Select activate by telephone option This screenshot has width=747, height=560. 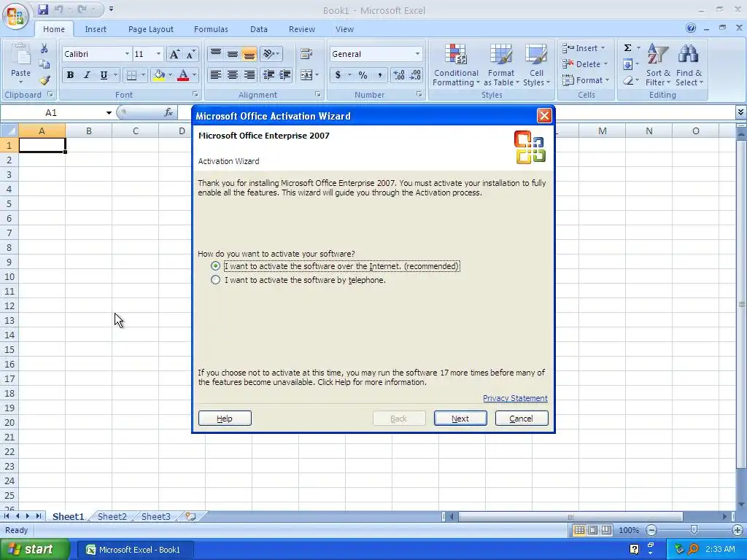click(x=215, y=279)
